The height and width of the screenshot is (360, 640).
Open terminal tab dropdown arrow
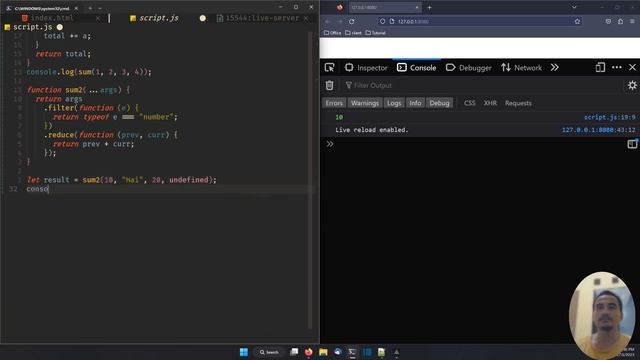pos(100,8)
